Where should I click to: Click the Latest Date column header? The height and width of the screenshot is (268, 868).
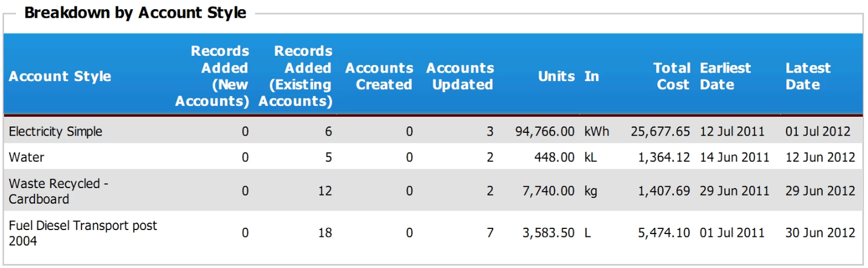click(x=808, y=76)
